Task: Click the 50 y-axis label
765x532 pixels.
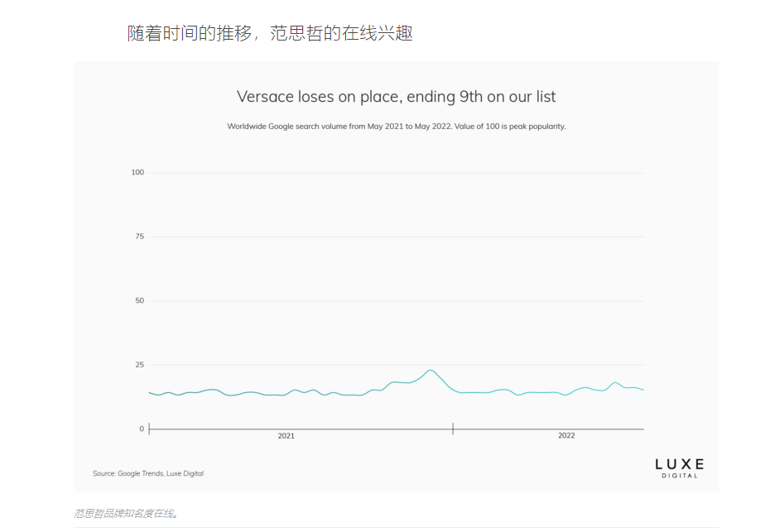Action: [140, 301]
